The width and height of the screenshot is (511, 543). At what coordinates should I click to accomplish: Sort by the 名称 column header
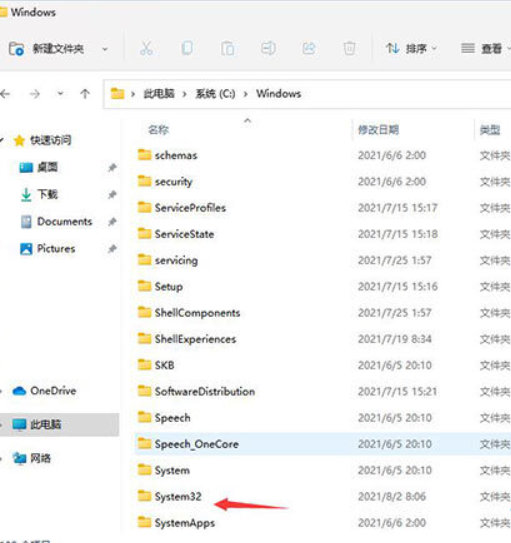158,130
